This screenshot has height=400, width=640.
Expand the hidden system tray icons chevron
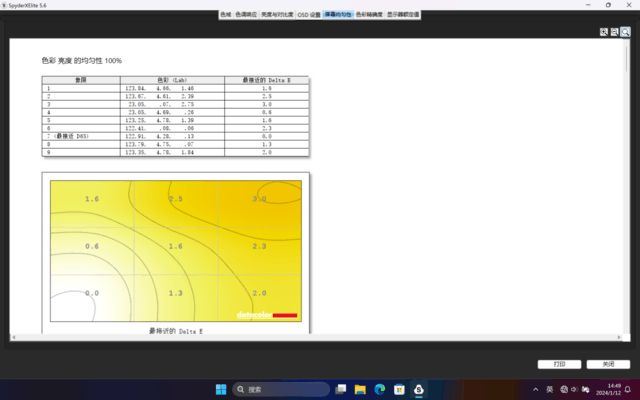click(536, 389)
